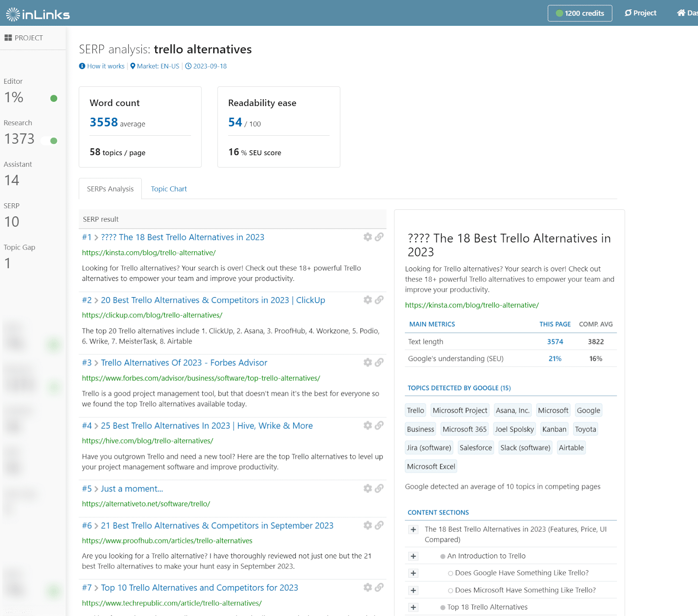Click link icon for SERP result #1
Screen dimensions: 698x616
379,237
